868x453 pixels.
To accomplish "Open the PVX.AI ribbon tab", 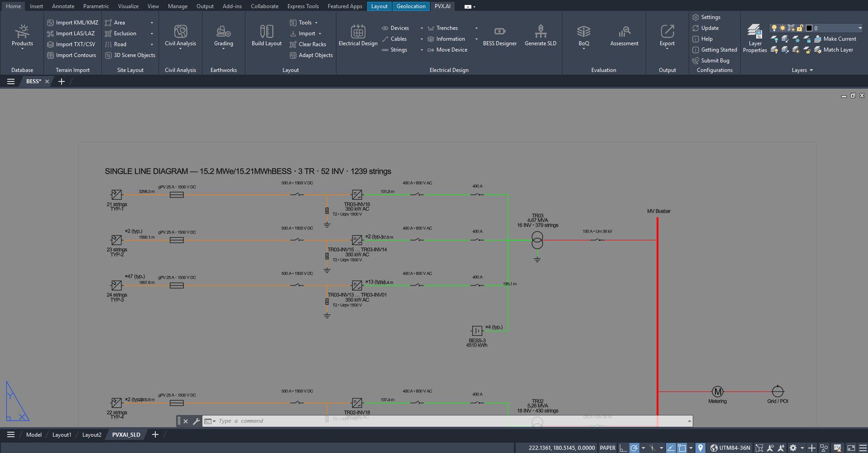I will pos(442,6).
